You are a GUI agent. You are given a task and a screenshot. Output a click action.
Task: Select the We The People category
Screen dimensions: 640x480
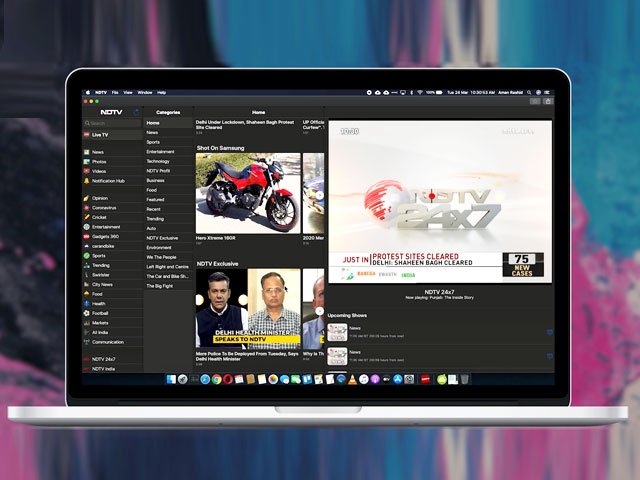(x=168, y=257)
